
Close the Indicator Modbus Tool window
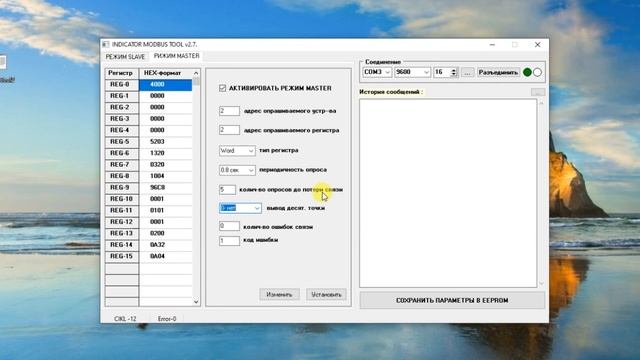(x=538, y=44)
